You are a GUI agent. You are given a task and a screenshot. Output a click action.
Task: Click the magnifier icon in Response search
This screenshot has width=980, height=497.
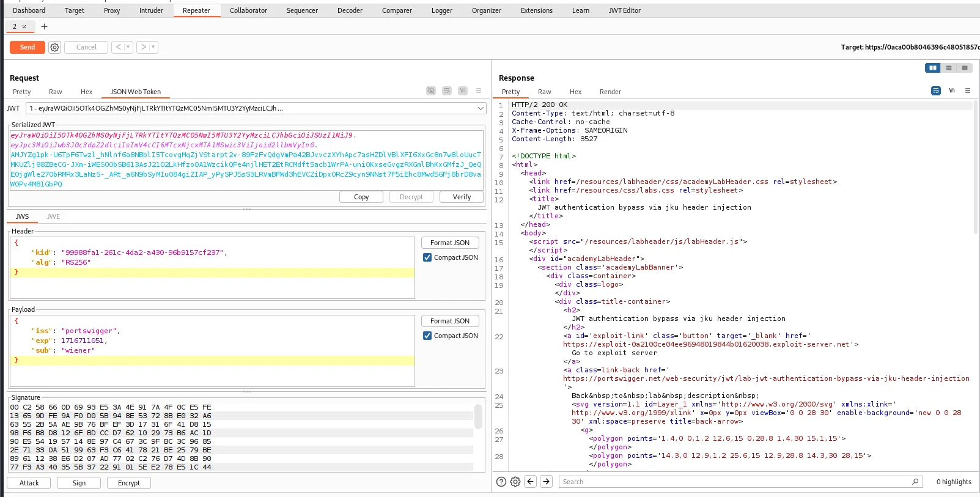pos(915,482)
